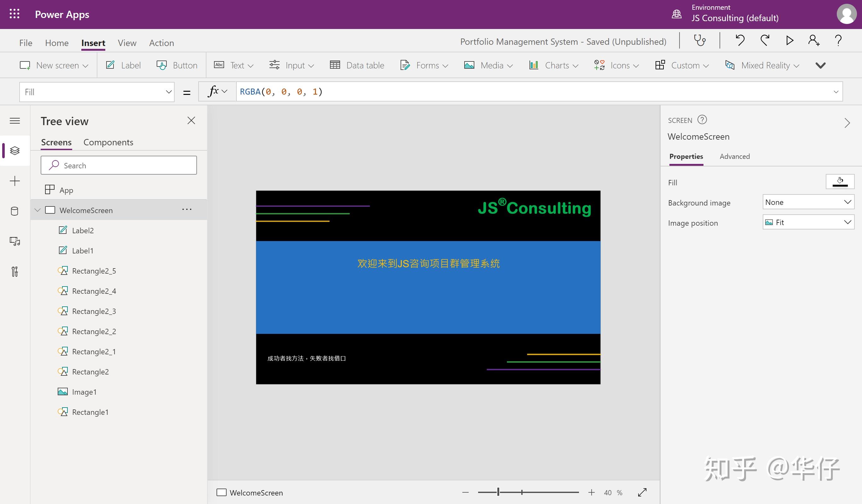Select the Screens tab

click(56, 142)
